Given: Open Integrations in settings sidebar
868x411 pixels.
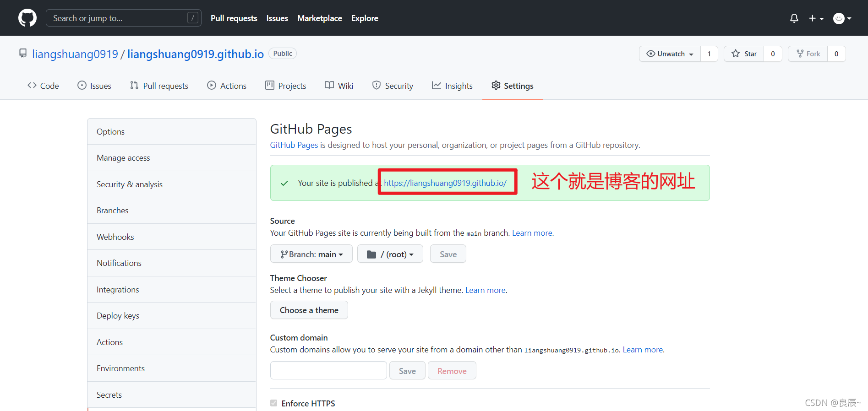Looking at the screenshot, I should [172, 290].
